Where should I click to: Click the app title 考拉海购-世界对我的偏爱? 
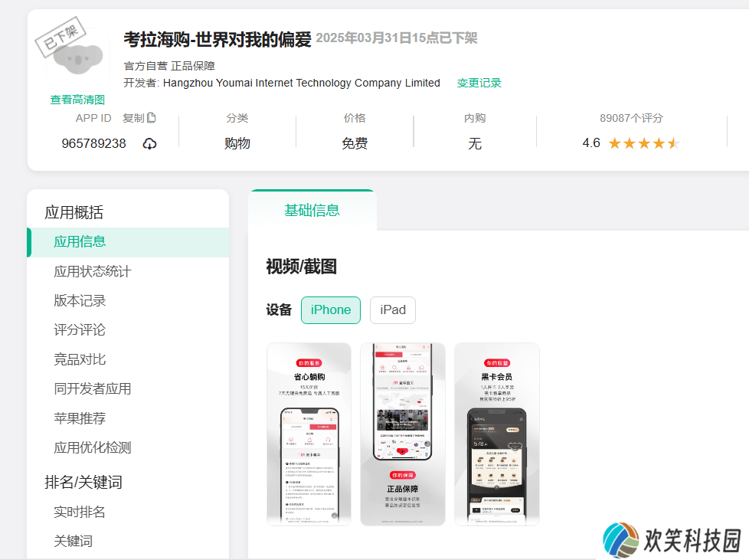(x=218, y=39)
